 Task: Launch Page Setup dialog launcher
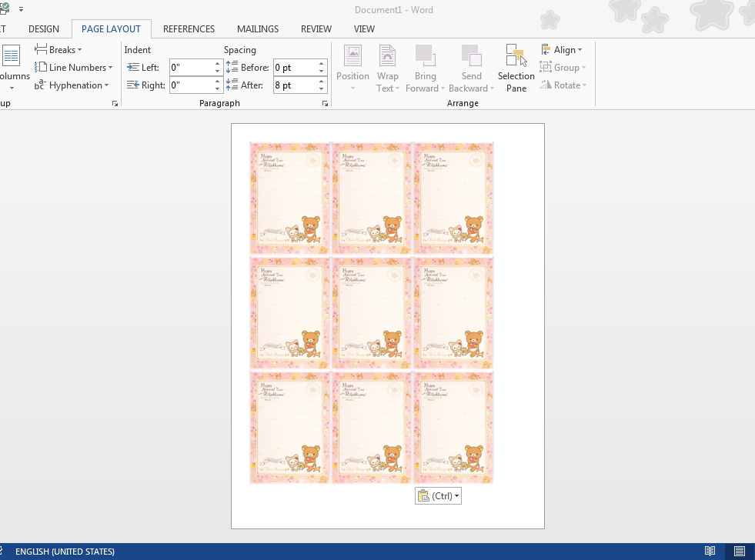pos(115,103)
